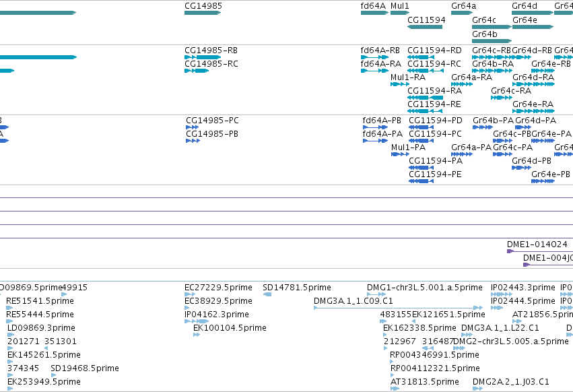Image resolution: width=573 pixels, height=392 pixels.
Task: Select the DMG3A.1_1.L22.C1 feature
Action: point(467,335)
